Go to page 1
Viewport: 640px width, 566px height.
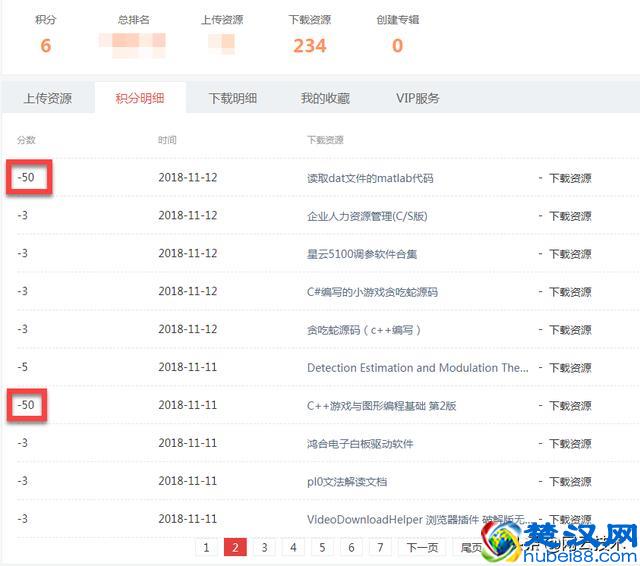pyautogui.click(x=206, y=547)
